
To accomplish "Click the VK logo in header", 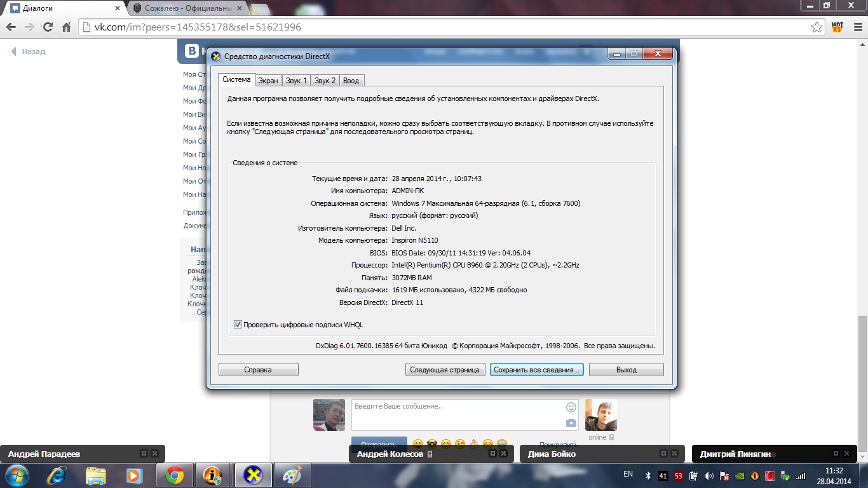I will [193, 51].
